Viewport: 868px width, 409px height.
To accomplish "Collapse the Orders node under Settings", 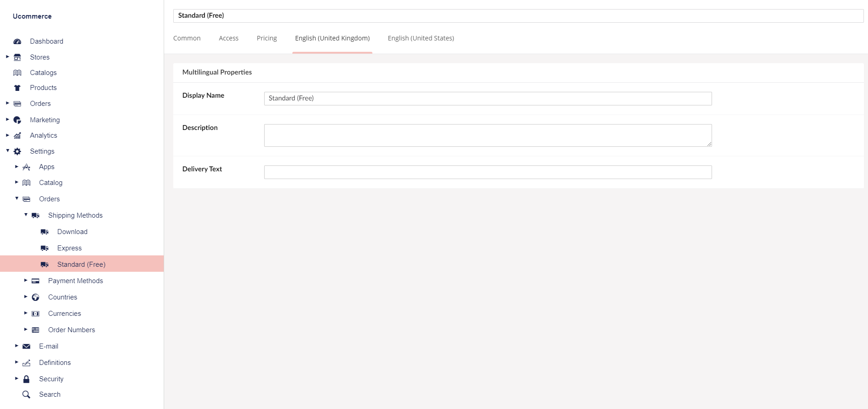I will coord(16,199).
